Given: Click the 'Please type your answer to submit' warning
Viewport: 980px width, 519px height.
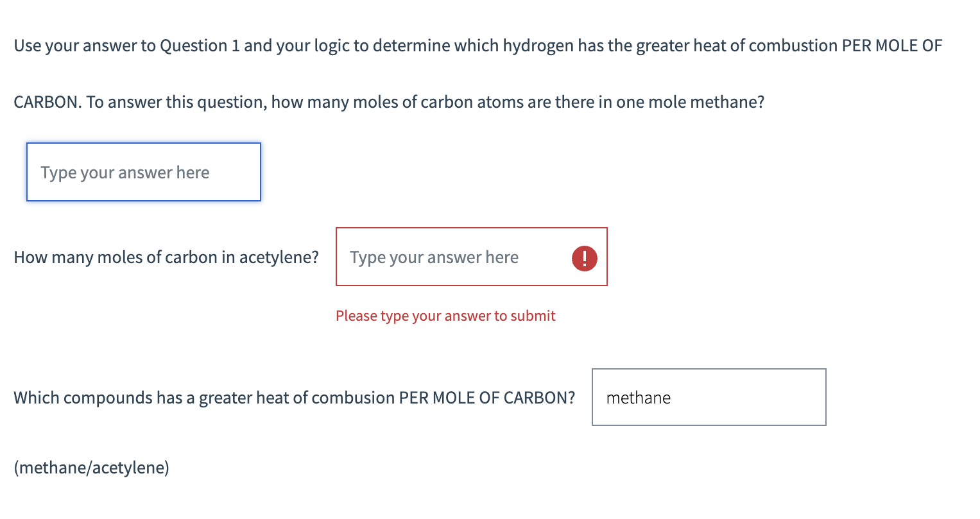Looking at the screenshot, I should click(x=445, y=316).
